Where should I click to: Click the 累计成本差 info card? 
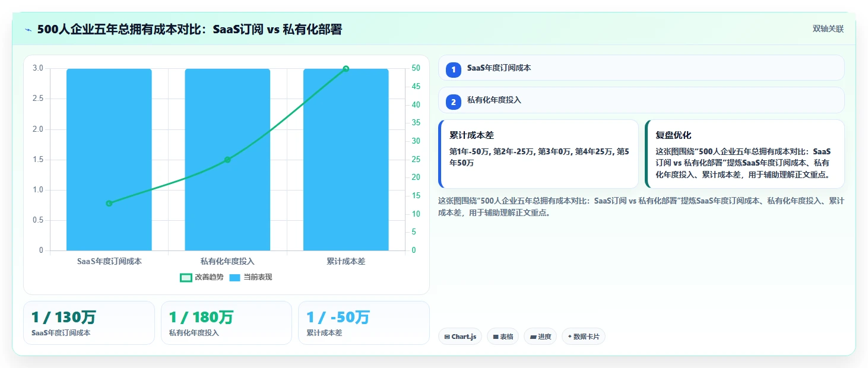(538, 154)
